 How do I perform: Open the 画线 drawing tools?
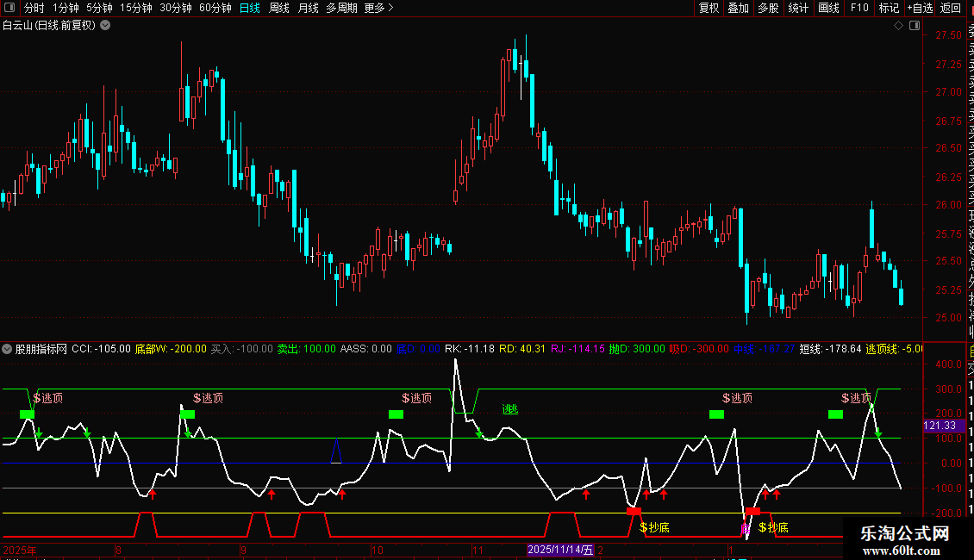point(828,8)
